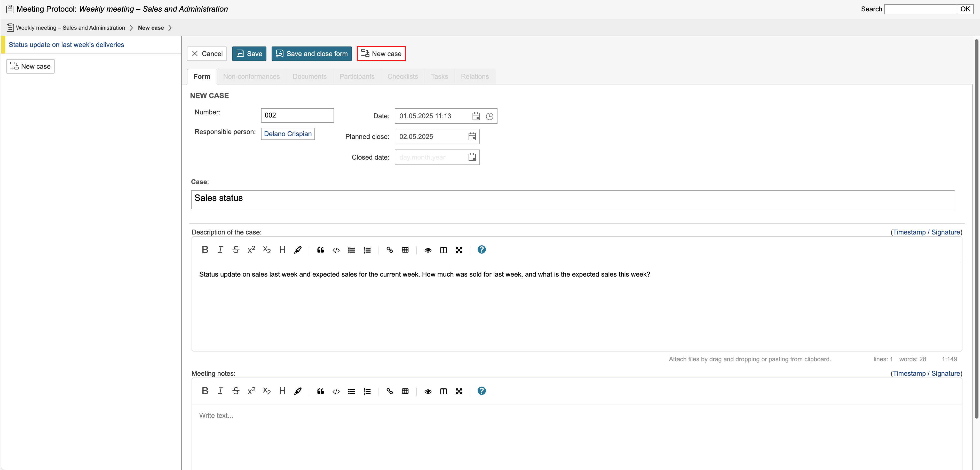The width and height of the screenshot is (980, 470).
Task: Insert a table in the description editor
Action: [405, 250]
